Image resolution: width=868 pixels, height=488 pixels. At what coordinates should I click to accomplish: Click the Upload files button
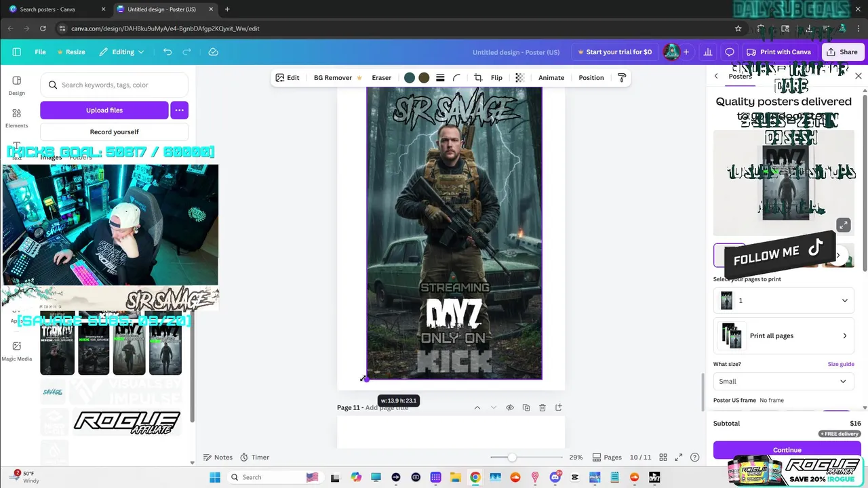coord(104,110)
